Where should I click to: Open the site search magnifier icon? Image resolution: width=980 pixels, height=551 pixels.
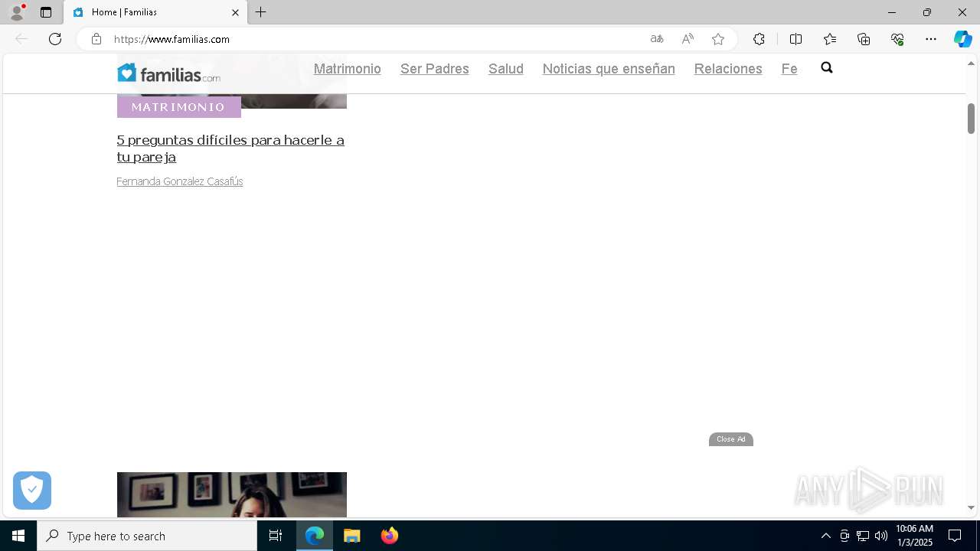827,68
